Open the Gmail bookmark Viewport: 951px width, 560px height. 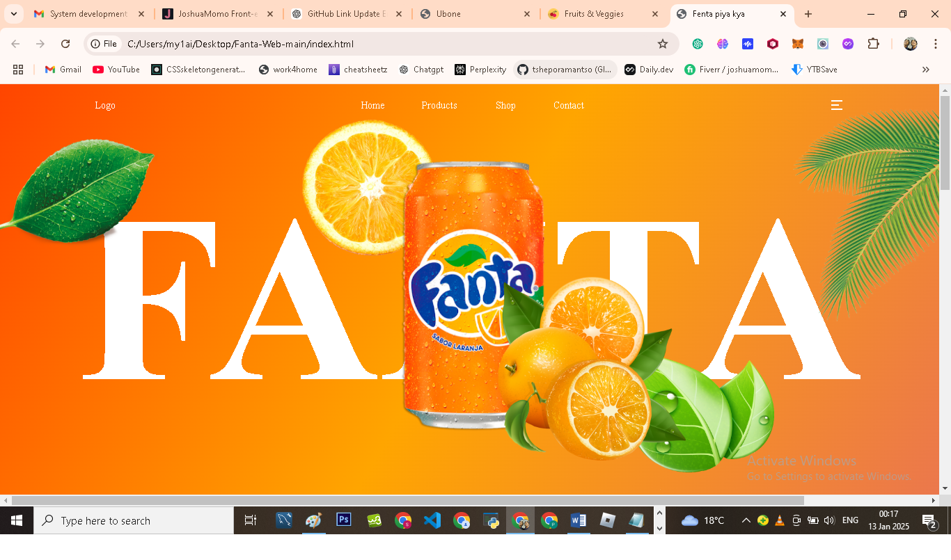click(63, 70)
